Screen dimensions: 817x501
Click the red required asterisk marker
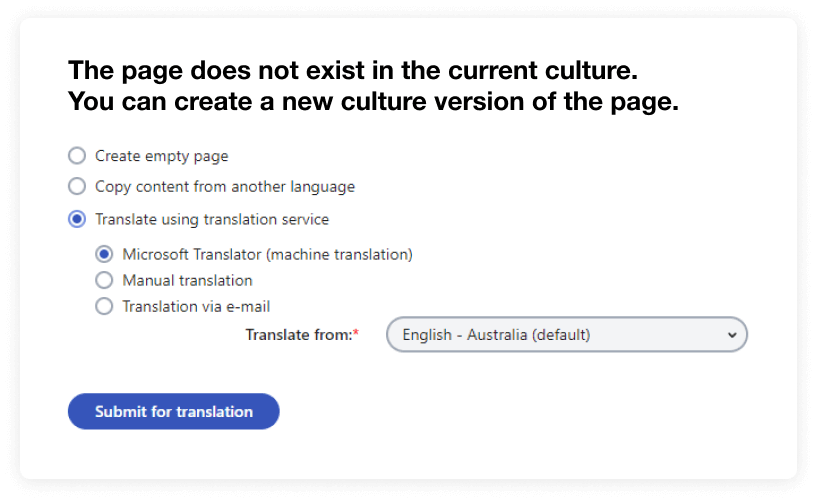(356, 334)
